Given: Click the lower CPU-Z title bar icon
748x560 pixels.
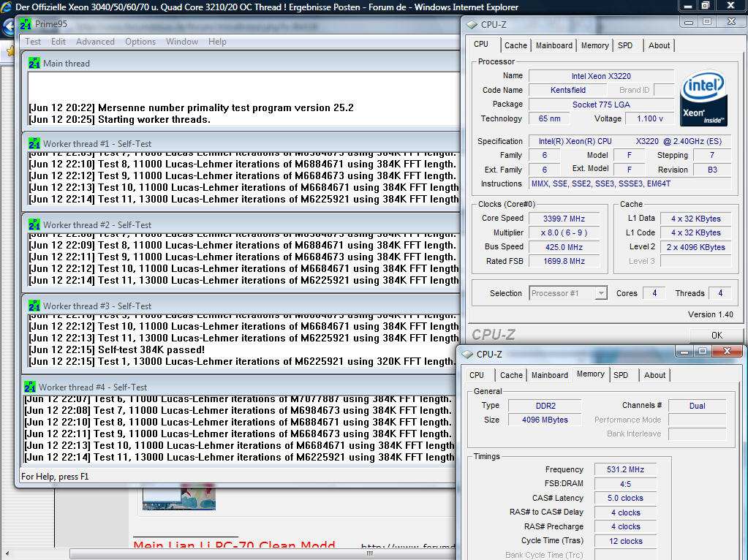Looking at the screenshot, I should pyautogui.click(x=467, y=355).
